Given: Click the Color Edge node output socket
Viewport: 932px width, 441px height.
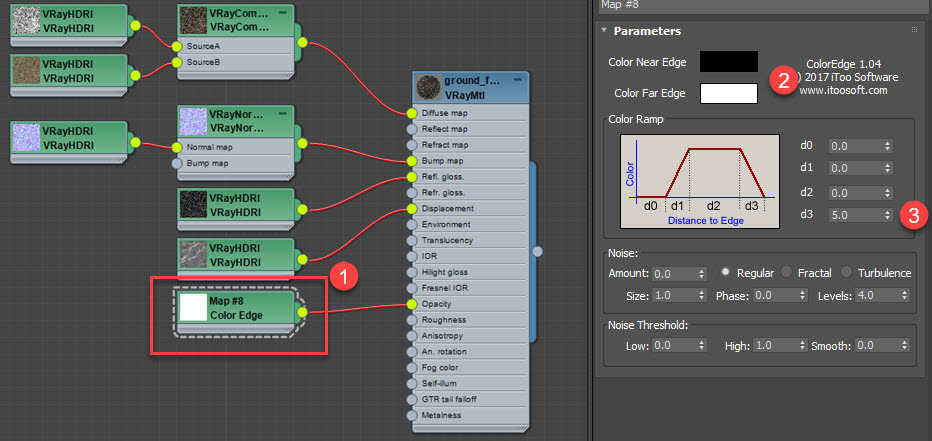Looking at the screenshot, I should pos(302,312).
